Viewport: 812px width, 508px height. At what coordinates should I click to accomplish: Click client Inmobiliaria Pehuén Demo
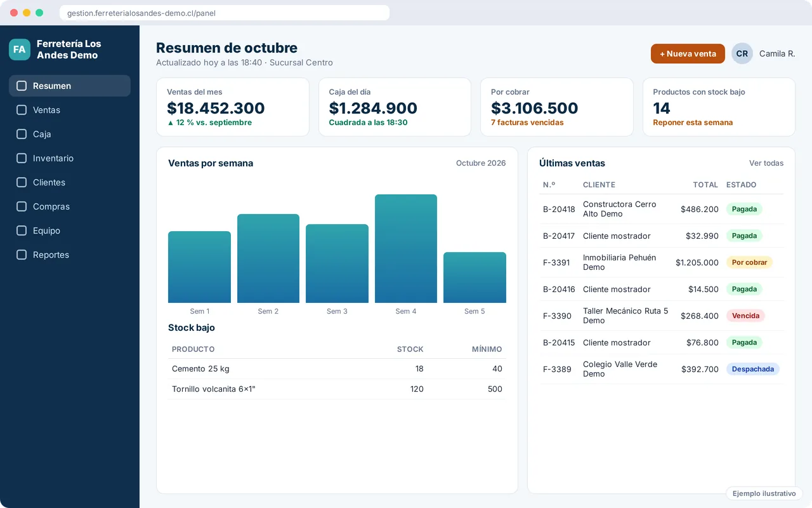coord(620,262)
